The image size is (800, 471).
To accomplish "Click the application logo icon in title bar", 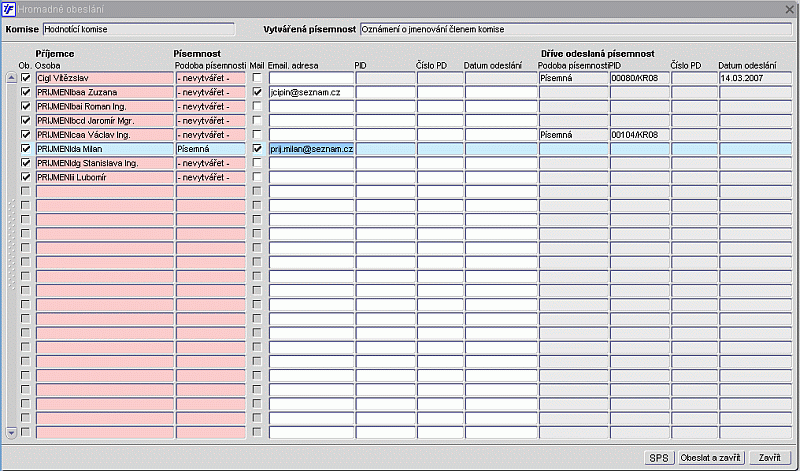I will click(9, 9).
